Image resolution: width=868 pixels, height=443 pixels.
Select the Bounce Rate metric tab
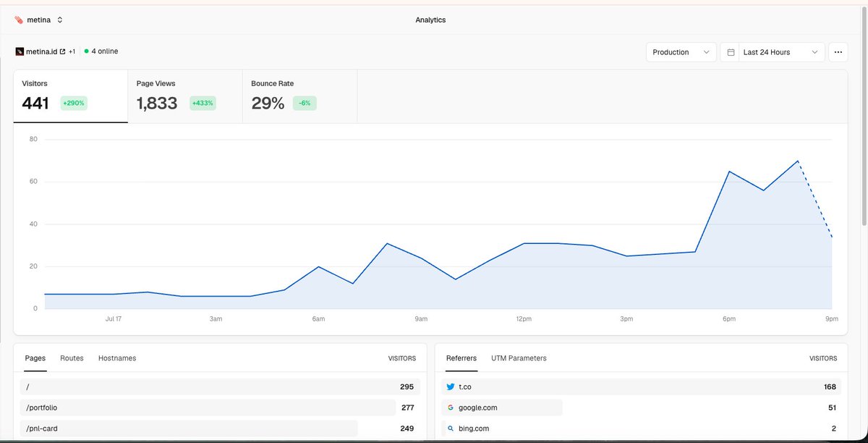point(299,96)
